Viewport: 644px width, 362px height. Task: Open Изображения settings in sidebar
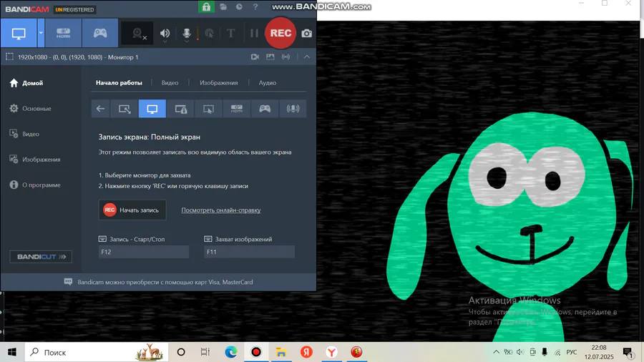click(x=35, y=160)
